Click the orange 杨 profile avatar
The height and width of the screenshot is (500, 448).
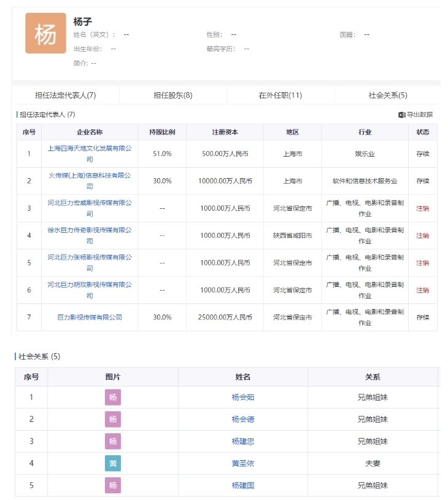tap(45, 33)
